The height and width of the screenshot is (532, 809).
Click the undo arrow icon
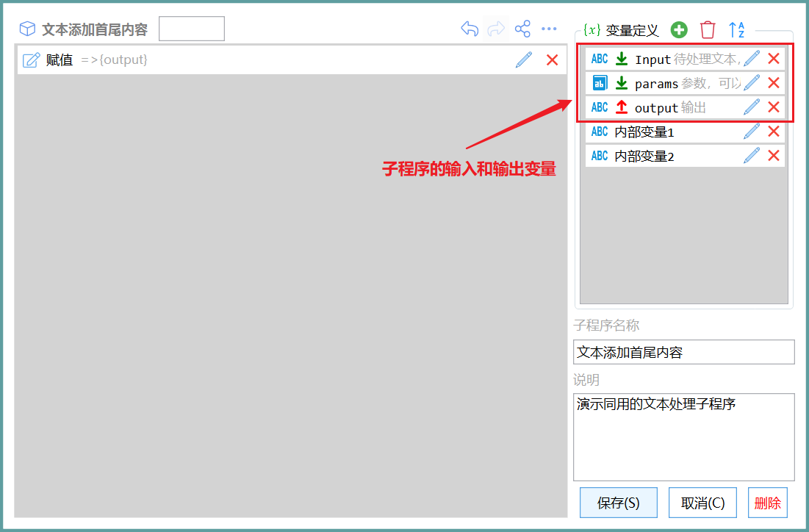[x=470, y=29]
